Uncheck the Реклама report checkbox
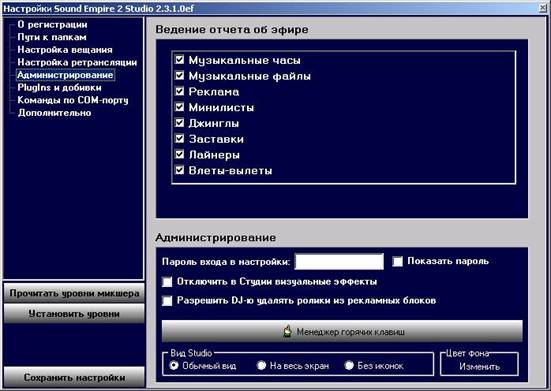This screenshot has height=391, width=551. tap(180, 91)
